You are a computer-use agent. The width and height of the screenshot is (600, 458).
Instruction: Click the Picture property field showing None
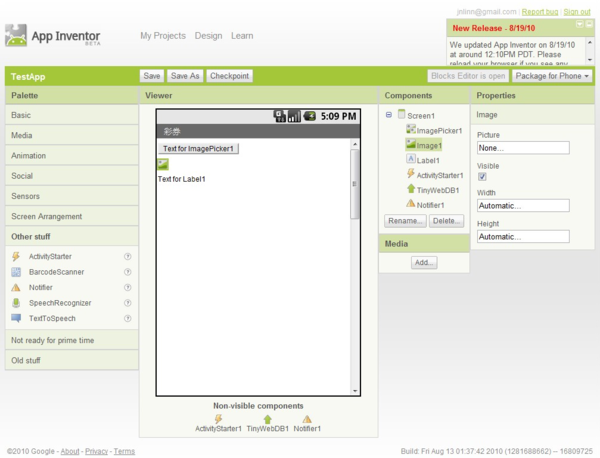click(523, 148)
